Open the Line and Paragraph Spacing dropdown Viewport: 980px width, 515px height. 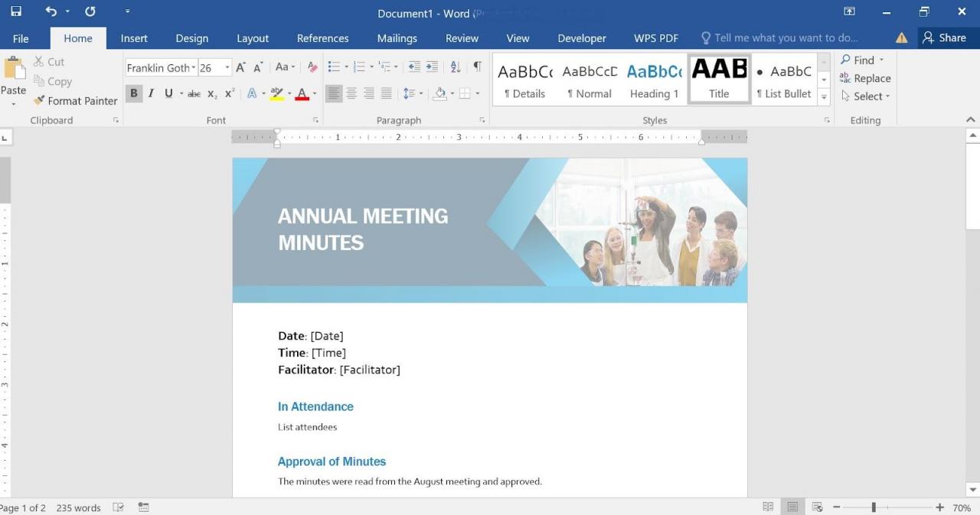(413, 93)
